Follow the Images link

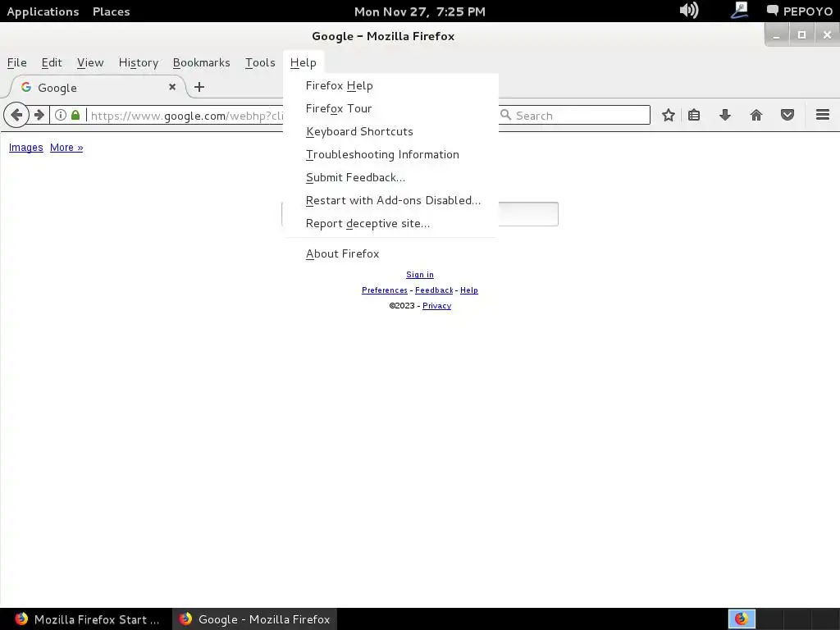(25, 148)
